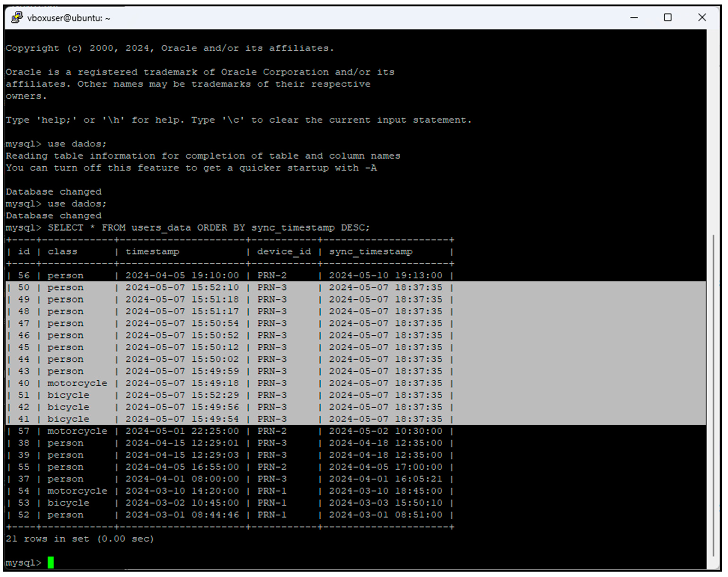Close the vboxuser@ubuntu terminal window
The width and height of the screenshot is (728, 577).
702,18
